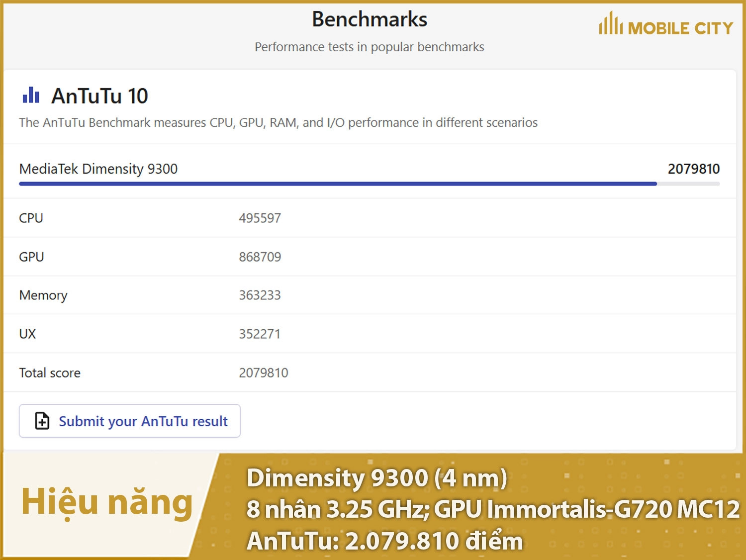Image resolution: width=746 pixels, height=560 pixels.
Task: Select the CPU score 495597
Action: pyautogui.click(x=260, y=218)
